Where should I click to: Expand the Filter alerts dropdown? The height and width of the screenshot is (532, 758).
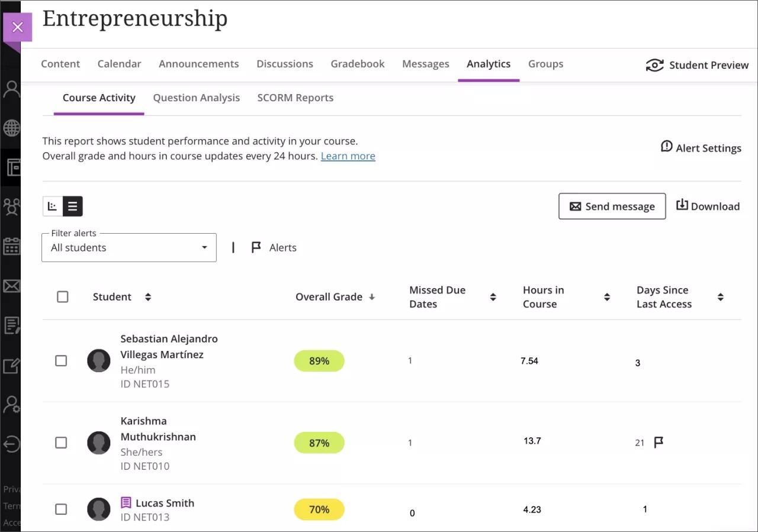tap(129, 247)
